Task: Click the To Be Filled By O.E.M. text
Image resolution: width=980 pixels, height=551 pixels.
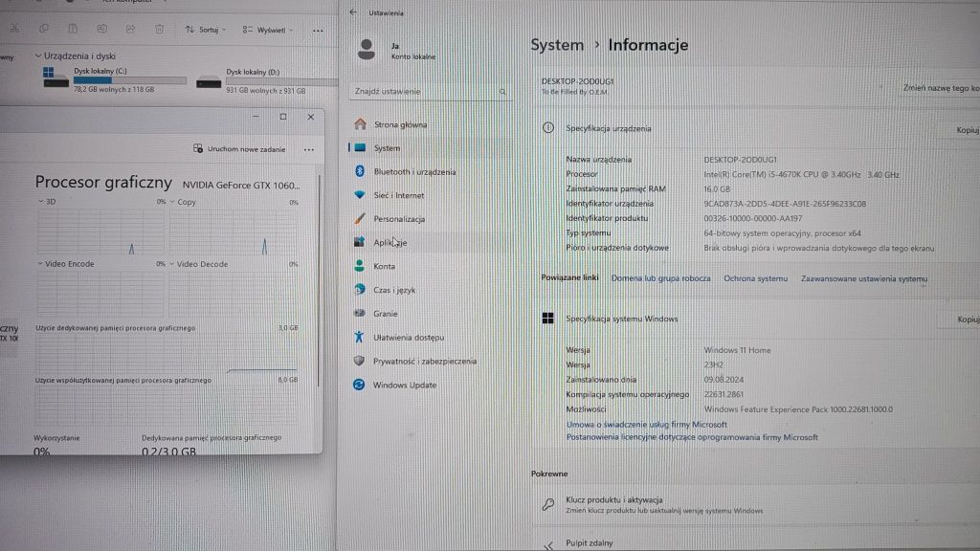Action: 574,93
